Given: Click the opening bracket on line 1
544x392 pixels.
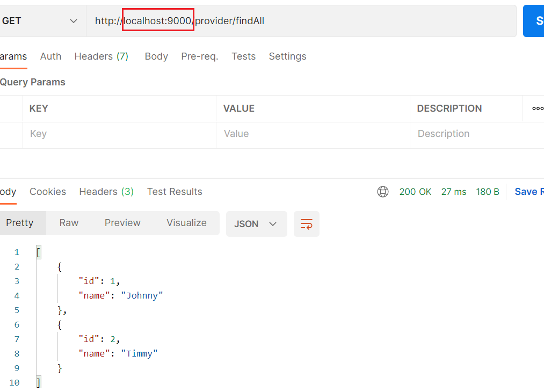Looking at the screenshot, I should pyautogui.click(x=39, y=252).
